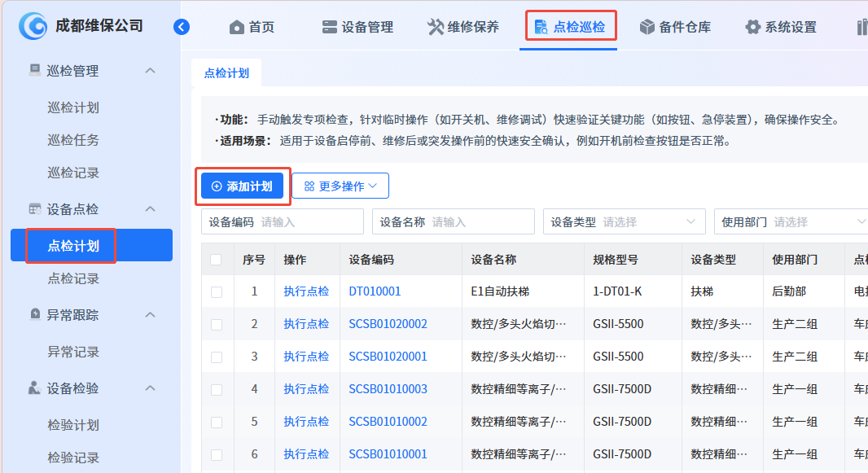Open the 使用部门 select dropdown
Viewport: 868px width, 473px height.
[x=791, y=221]
